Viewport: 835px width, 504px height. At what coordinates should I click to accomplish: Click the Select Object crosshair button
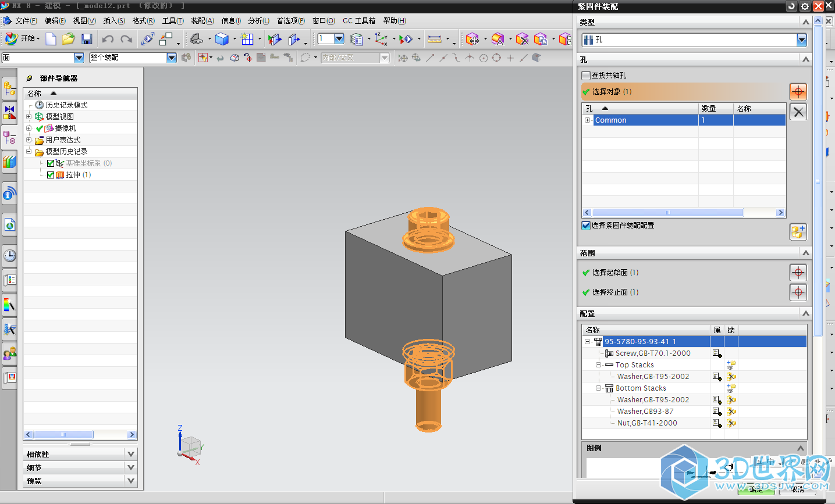coord(798,91)
